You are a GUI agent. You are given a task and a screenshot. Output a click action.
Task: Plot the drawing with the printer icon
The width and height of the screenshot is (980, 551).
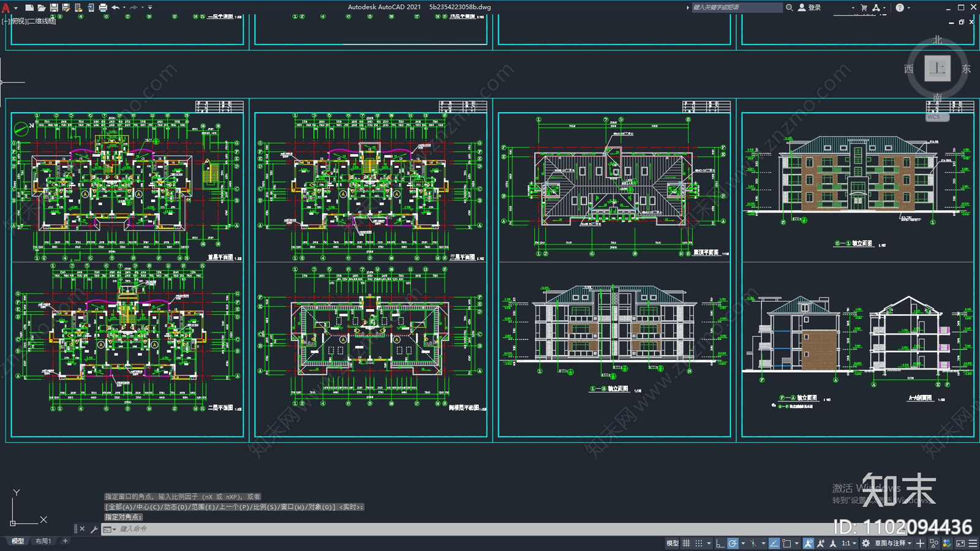coord(103,8)
